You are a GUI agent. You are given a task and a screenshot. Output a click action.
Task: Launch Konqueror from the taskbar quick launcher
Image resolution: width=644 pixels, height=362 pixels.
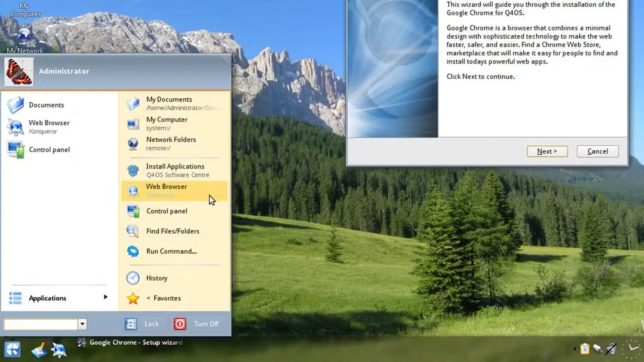coord(59,350)
